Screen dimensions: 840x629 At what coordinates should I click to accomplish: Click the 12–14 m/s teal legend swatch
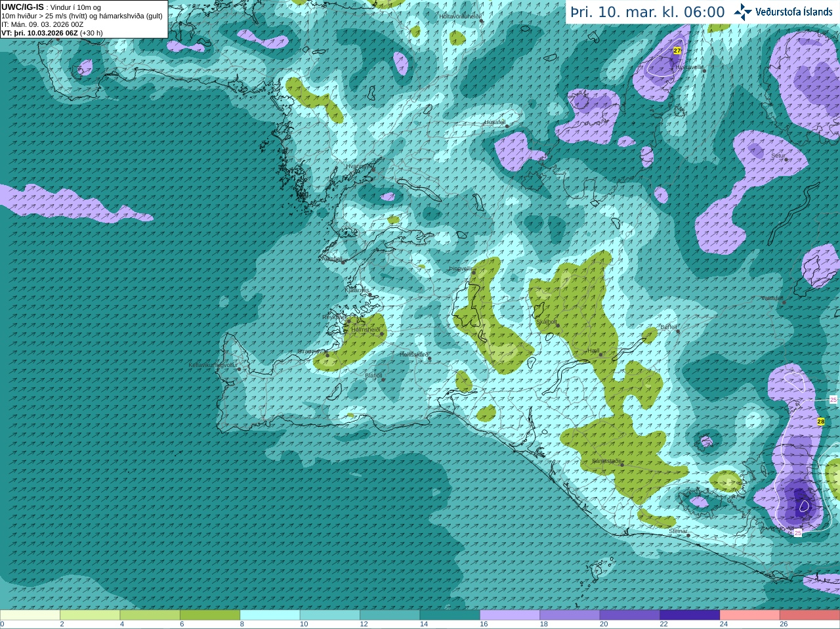(390, 615)
